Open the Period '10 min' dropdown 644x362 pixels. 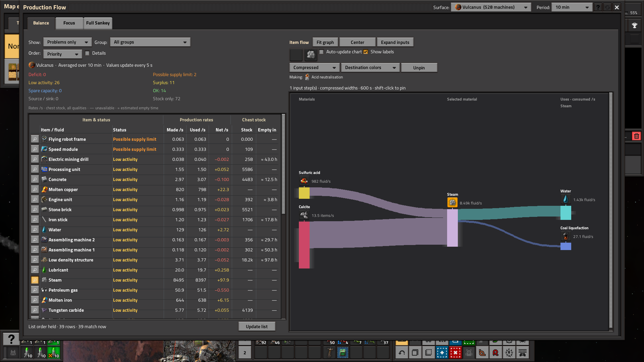pyautogui.click(x=572, y=7)
